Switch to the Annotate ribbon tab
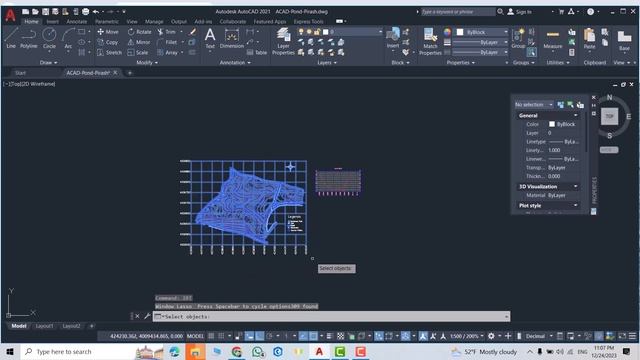The width and height of the screenshot is (640, 360). tap(77, 21)
